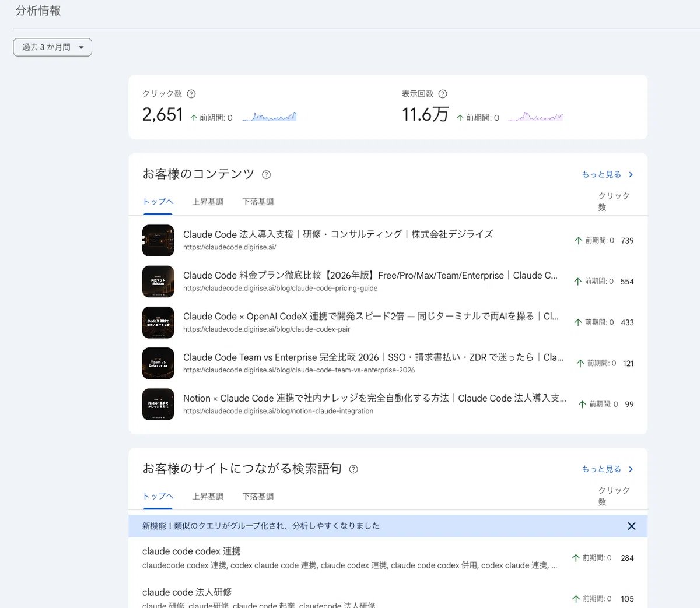
Task: Click the green up arrow beside 11.6万 impressions
Action: click(460, 118)
